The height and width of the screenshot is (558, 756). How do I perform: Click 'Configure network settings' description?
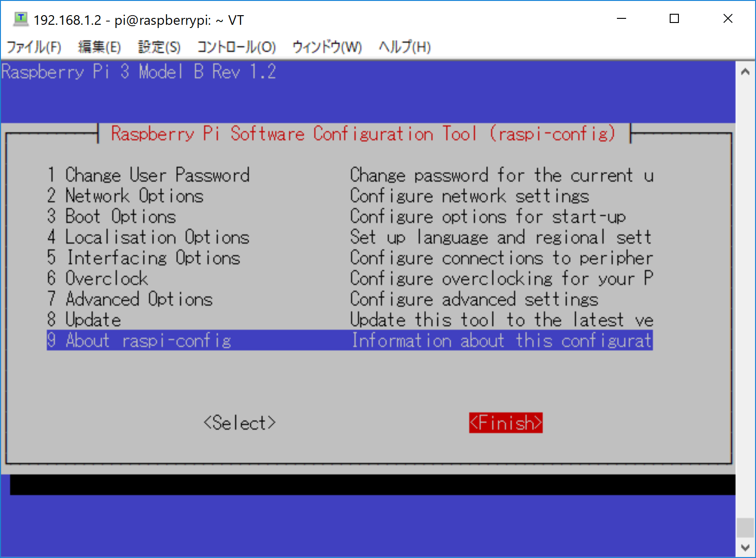pos(470,196)
